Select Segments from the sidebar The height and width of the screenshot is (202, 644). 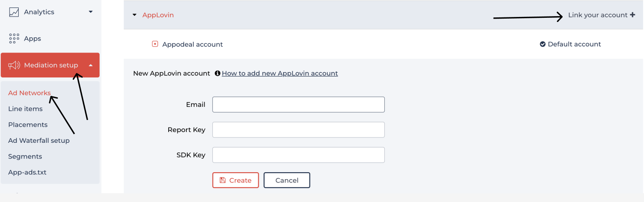(x=25, y=156)
